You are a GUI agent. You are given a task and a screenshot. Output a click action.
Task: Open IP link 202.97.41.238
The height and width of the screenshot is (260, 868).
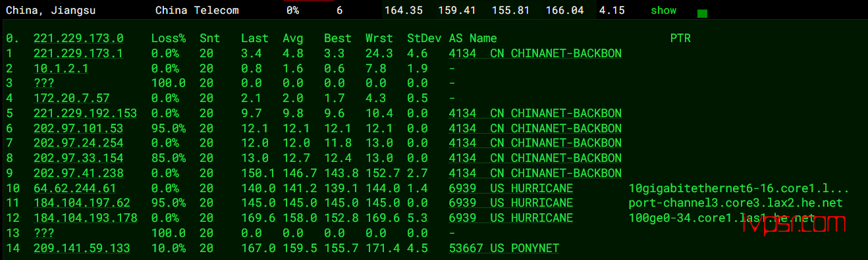click(x=78, y=173)
